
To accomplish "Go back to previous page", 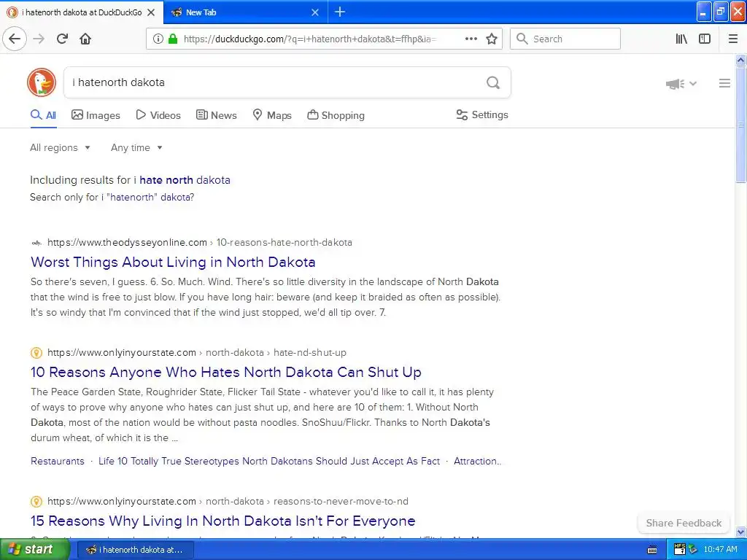I will 15,39.
